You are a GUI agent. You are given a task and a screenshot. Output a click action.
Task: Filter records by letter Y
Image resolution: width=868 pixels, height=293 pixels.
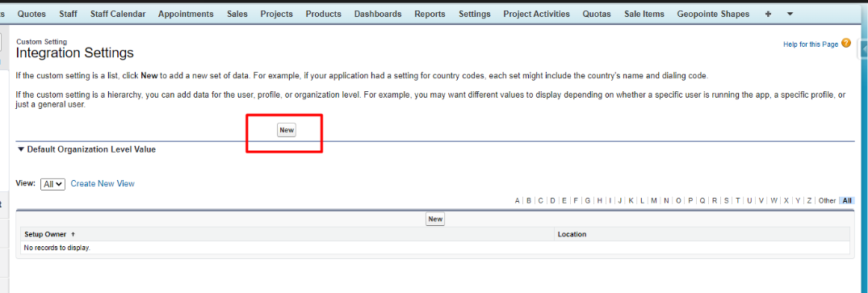click(x=798, y=200)
